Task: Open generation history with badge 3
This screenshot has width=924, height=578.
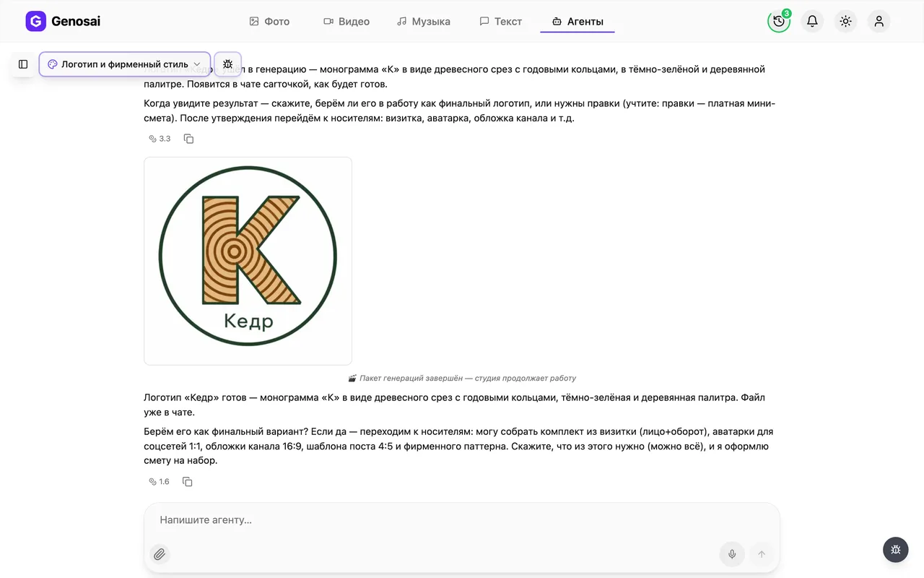Action: point(779,21)
